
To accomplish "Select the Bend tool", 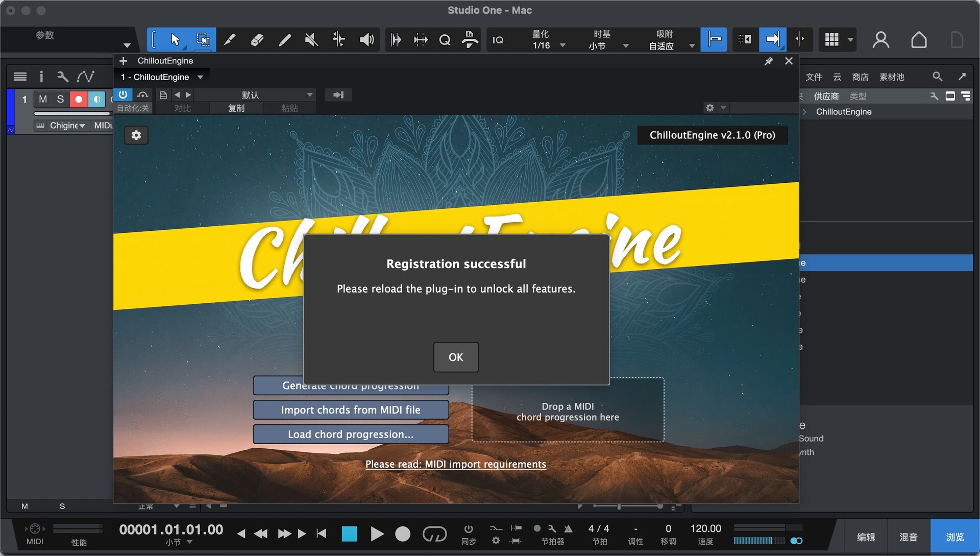I will (339, 39).
